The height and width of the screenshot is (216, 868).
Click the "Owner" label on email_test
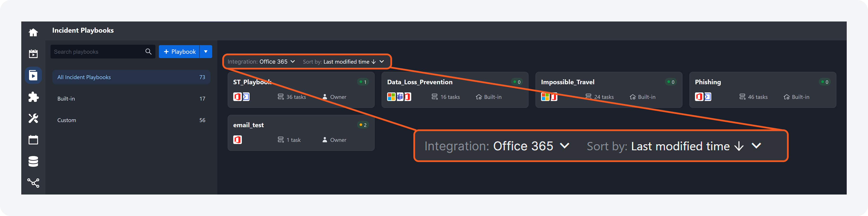pos(338,140)
